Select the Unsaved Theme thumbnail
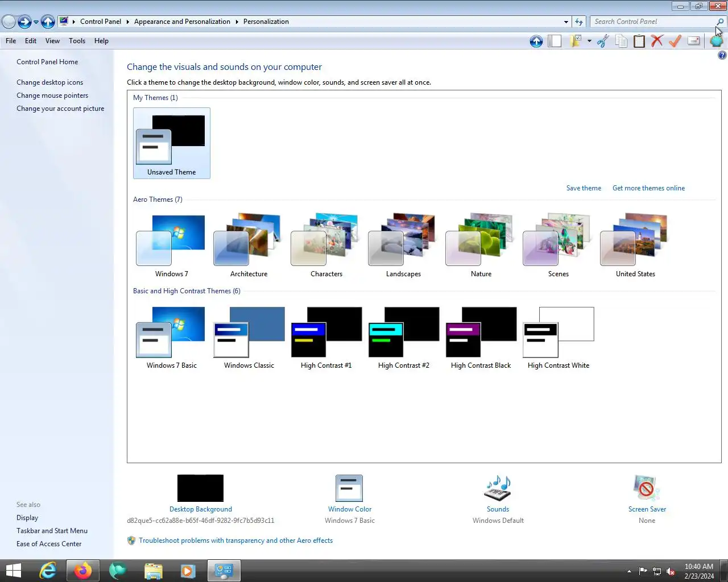728x582 pixels. [x=171, y=143]
